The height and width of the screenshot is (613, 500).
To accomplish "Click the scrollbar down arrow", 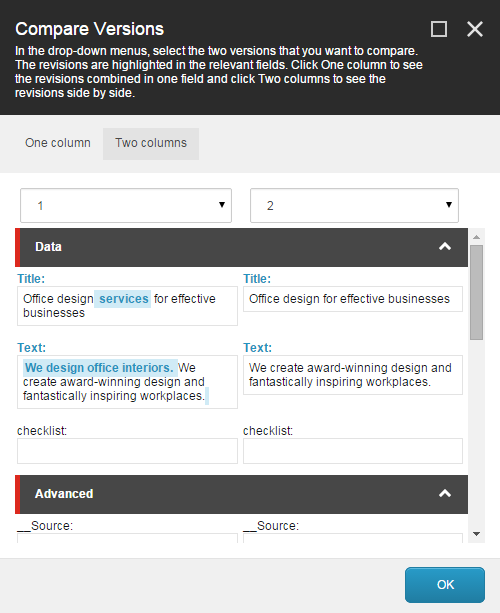I will pyautogui.click(x=476, y=534).
